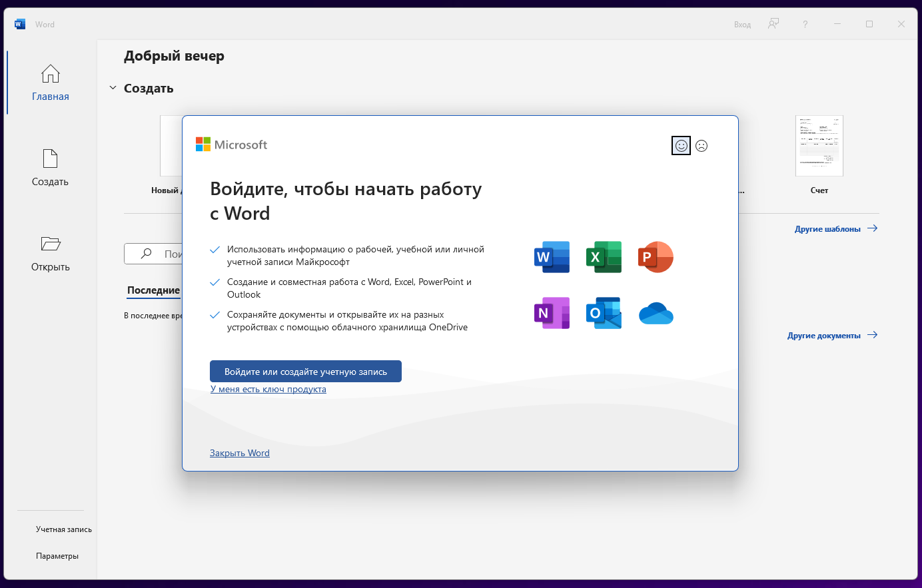Image resolution: width=922 pixels, height=588 pixels.
Task: Open the Создать sidebar item
Action: [51, 168]
